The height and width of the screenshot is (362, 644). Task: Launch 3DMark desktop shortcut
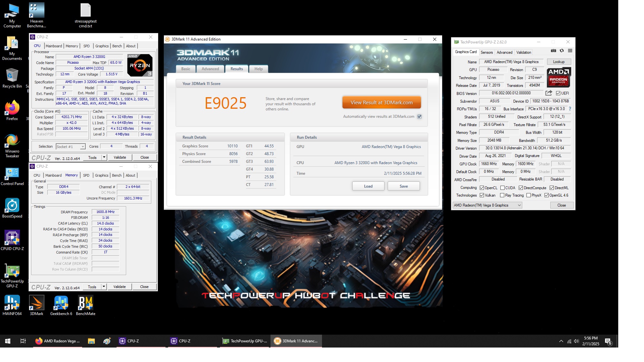click(x=36, y=305)
